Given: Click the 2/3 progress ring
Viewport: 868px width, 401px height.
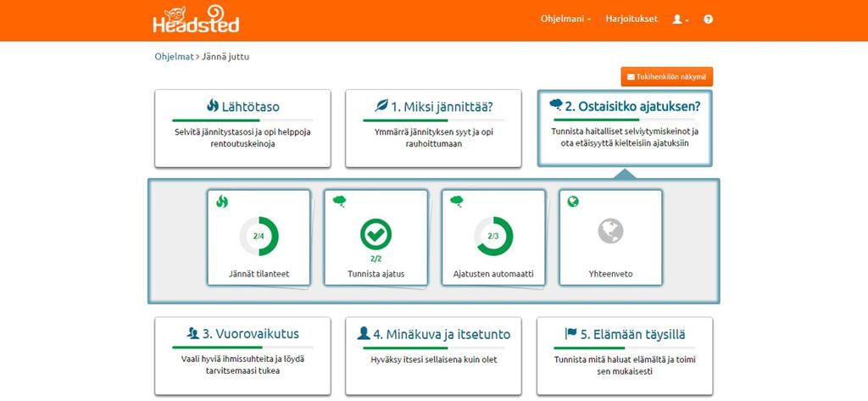Looking at the screenshot, I should pyautogui.click(x=493, y=236).
